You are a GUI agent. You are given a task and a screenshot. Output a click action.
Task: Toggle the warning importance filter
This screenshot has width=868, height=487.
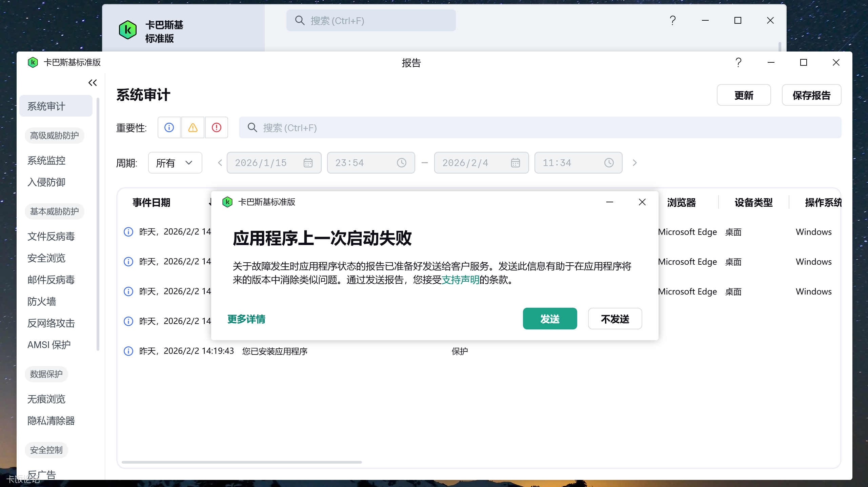click(193, 127)
